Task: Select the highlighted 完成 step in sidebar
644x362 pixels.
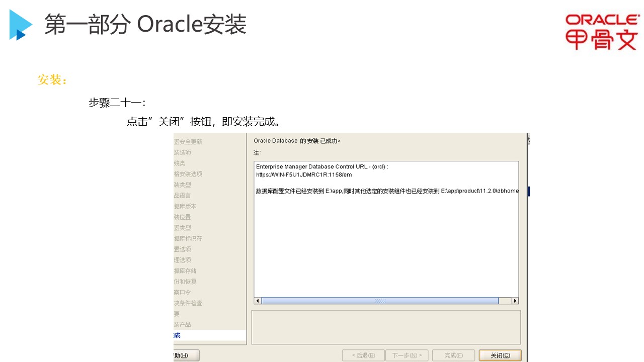Action: [x=210, y=335]
